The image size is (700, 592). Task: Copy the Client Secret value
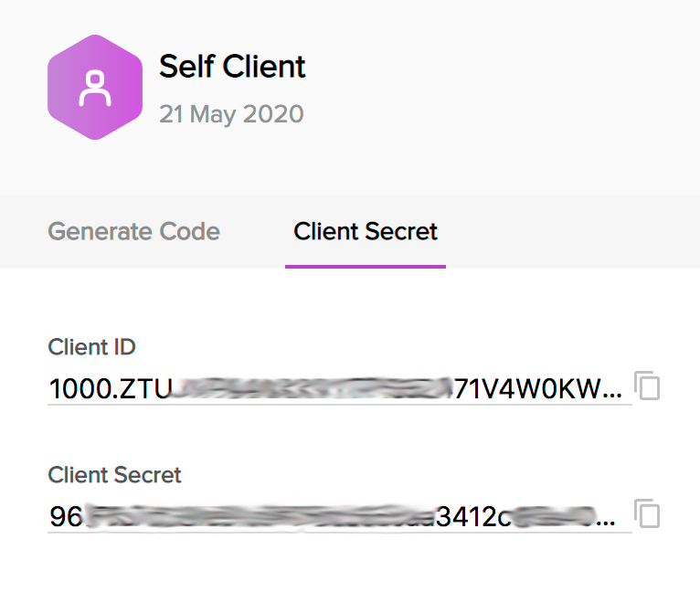pos(648,514)
